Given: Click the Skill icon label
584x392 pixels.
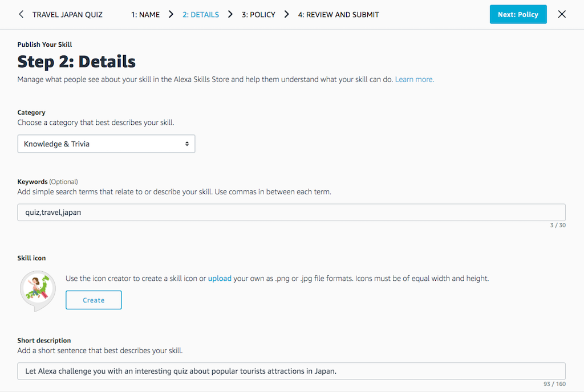Looking at the screenshot, I should tap(32, 258).
